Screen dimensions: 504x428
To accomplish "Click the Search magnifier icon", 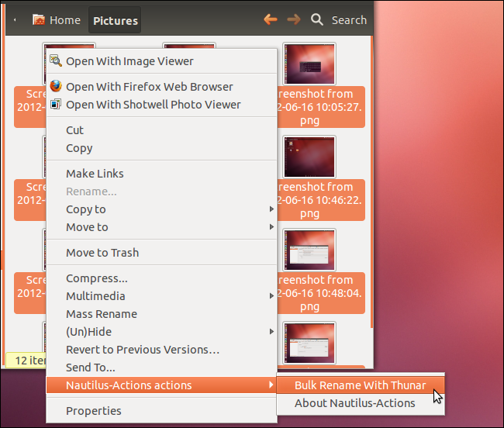I will pyautogui.click(x=316, y=19).
